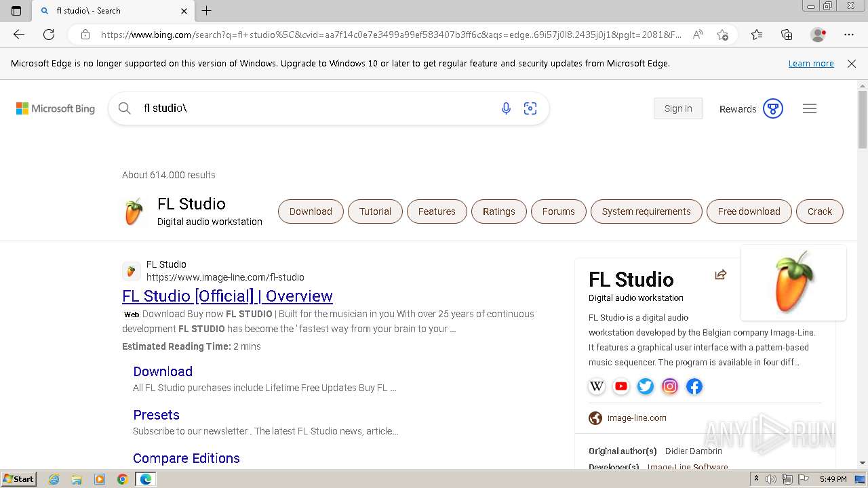Launch Chrome from the taskbar
Image resolution: width=868 pixels, height=488 pixels.
coord(123,479)
